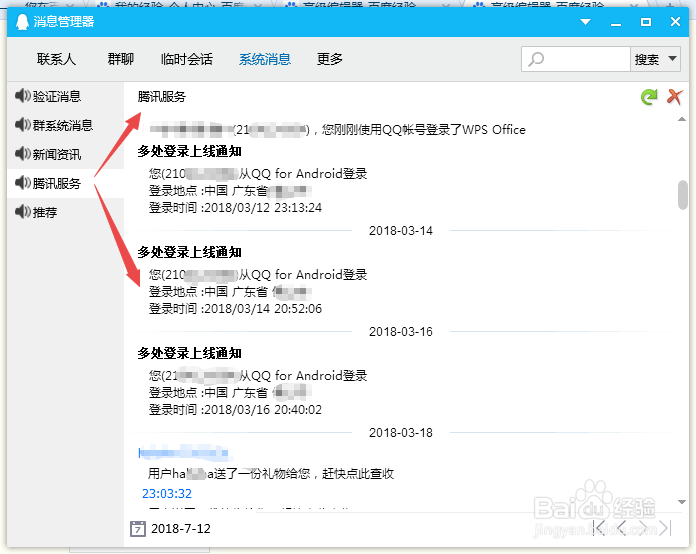Viewport: 696px width, 554px height.
Task: Select 群系统消息 in the sidebar
Action: 65,125
